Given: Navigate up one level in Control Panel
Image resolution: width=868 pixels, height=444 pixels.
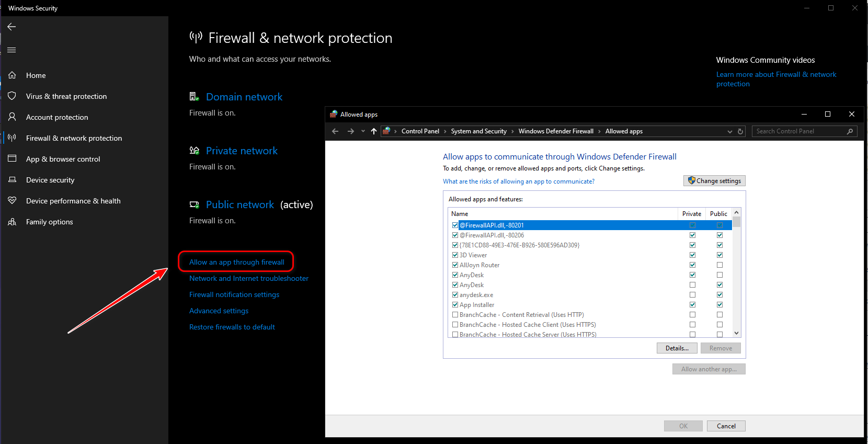Looking at the screenshot, I should coord(373,131).
